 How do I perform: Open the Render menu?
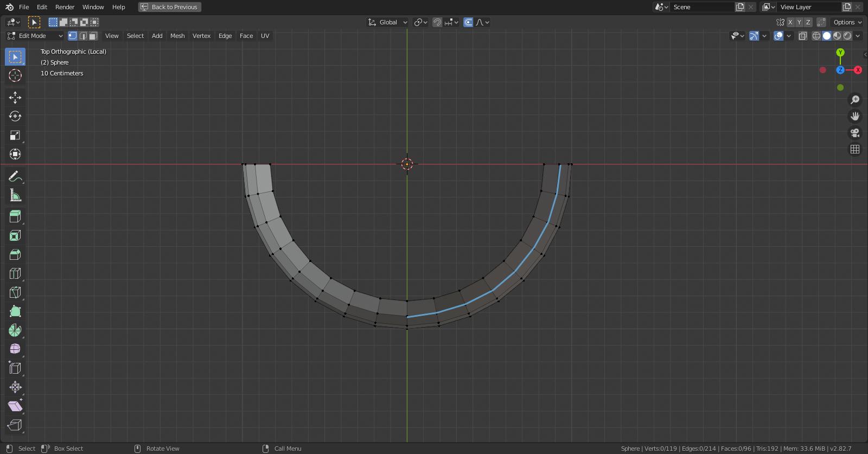coord(65,7)
